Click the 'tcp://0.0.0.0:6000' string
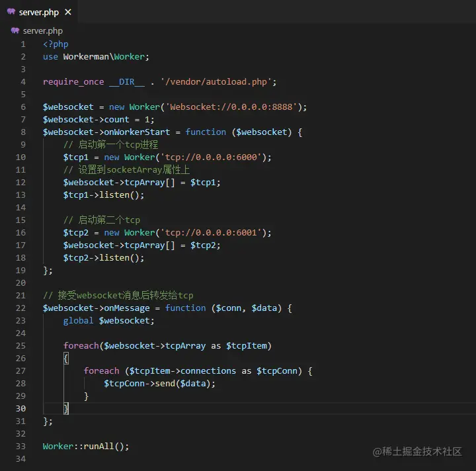This screenshot has height=471, width=476. tap(211, 157)
